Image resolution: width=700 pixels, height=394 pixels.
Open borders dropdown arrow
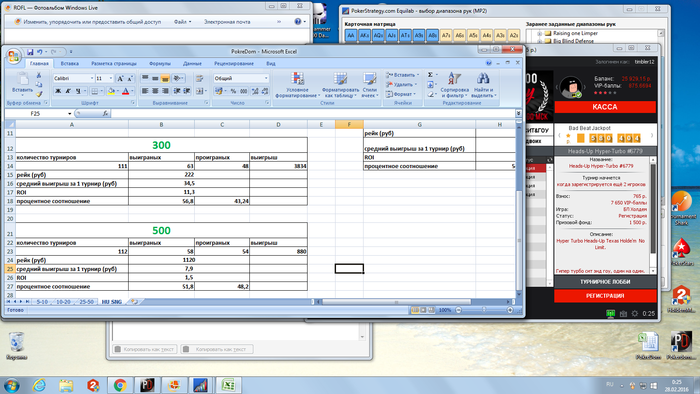click(x=101, y=91)
